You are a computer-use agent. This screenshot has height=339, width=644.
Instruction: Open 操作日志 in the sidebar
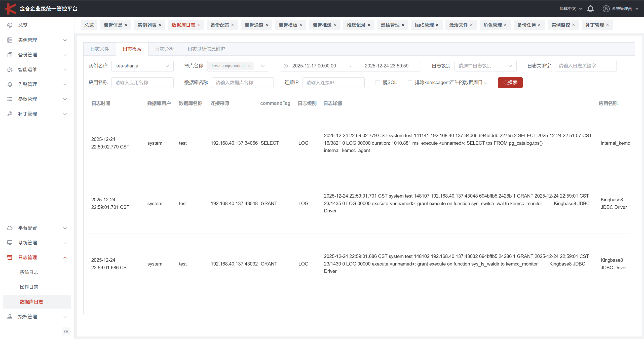click(29, 287)
